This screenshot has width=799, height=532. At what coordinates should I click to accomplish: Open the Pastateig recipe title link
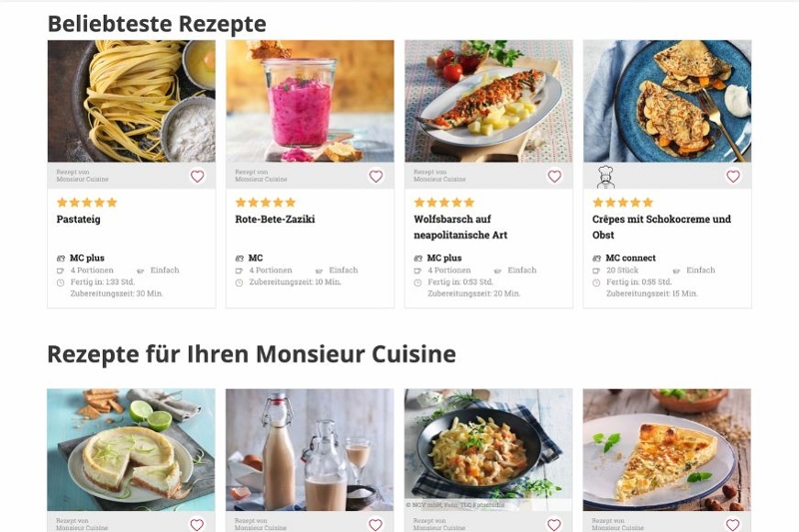(79, 220)
